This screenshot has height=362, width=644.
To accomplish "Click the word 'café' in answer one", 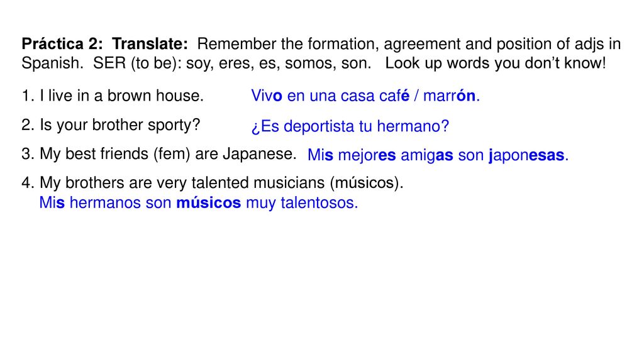I will [394, 96].
